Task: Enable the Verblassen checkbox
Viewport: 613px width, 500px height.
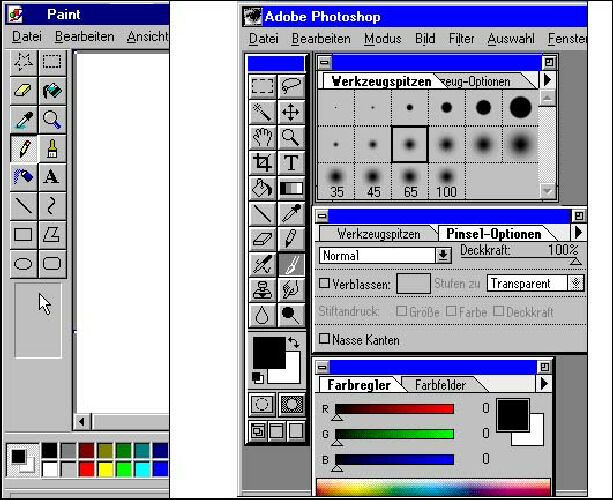Action: (x=324, y=283)
